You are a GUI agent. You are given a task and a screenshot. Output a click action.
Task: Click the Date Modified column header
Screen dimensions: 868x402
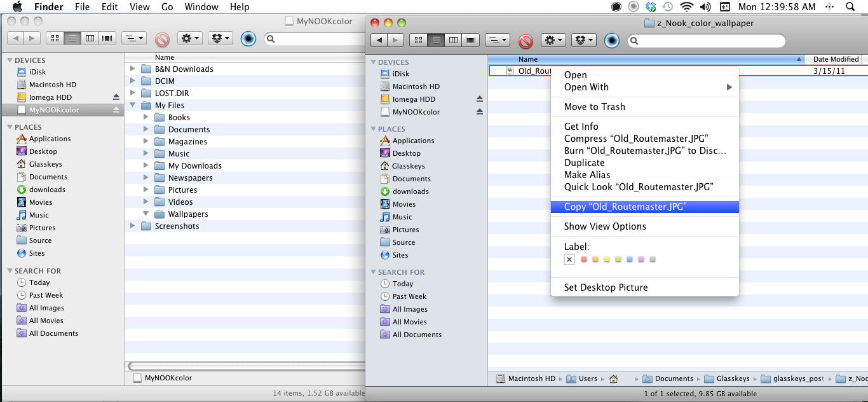[836, 59]
